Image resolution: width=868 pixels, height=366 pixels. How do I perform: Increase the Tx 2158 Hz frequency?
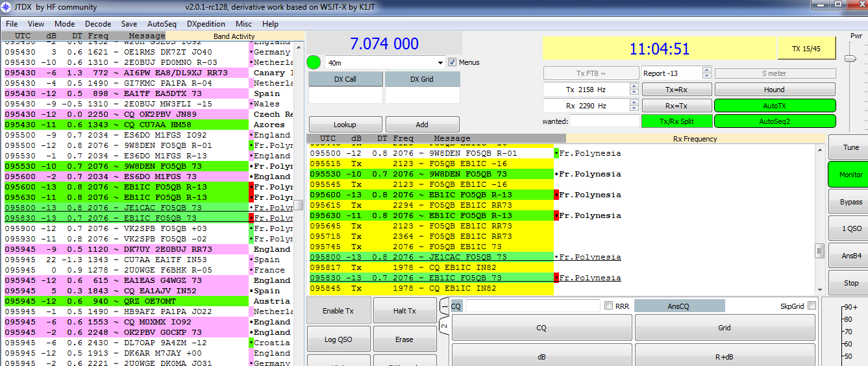click(634, 86)
